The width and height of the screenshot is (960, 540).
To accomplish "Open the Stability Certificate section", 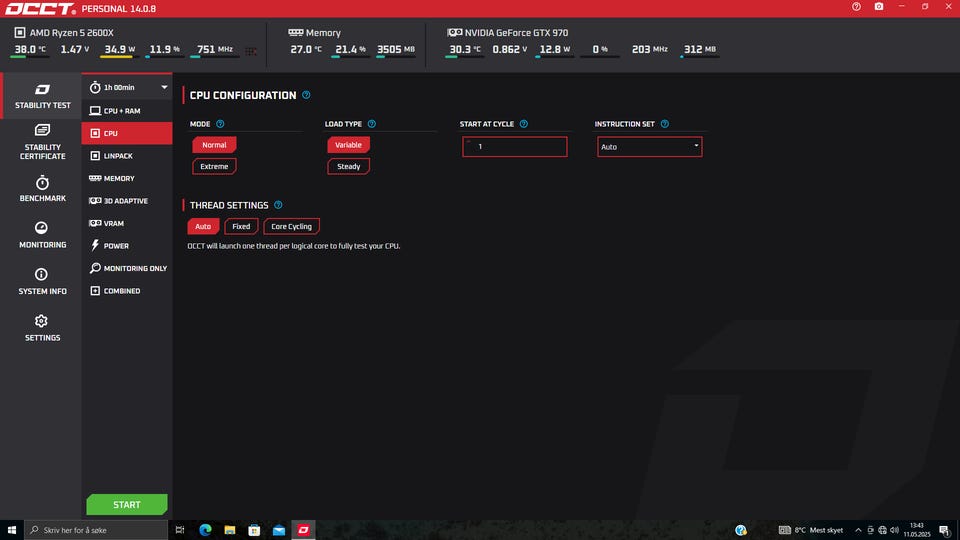I will pos(42,142).
